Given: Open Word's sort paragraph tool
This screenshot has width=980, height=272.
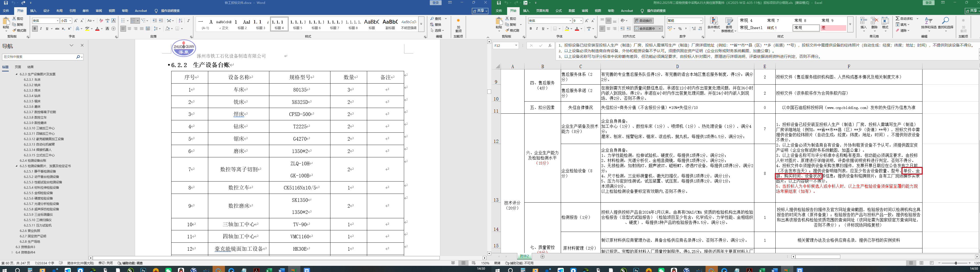Looking at the screenshot, I should (x=180, y=21).
